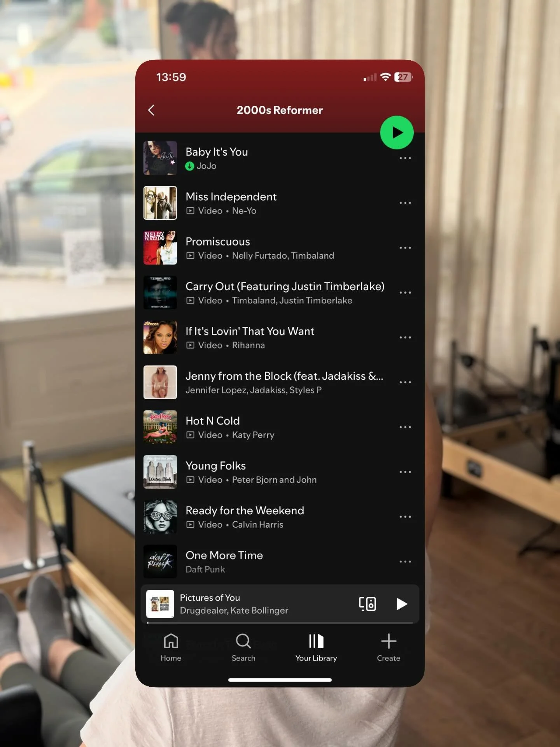Tap the downloaded indicator next to JoJo
Image resolution: width=560 pixels, height=747 pixels.
coord(189,166)
